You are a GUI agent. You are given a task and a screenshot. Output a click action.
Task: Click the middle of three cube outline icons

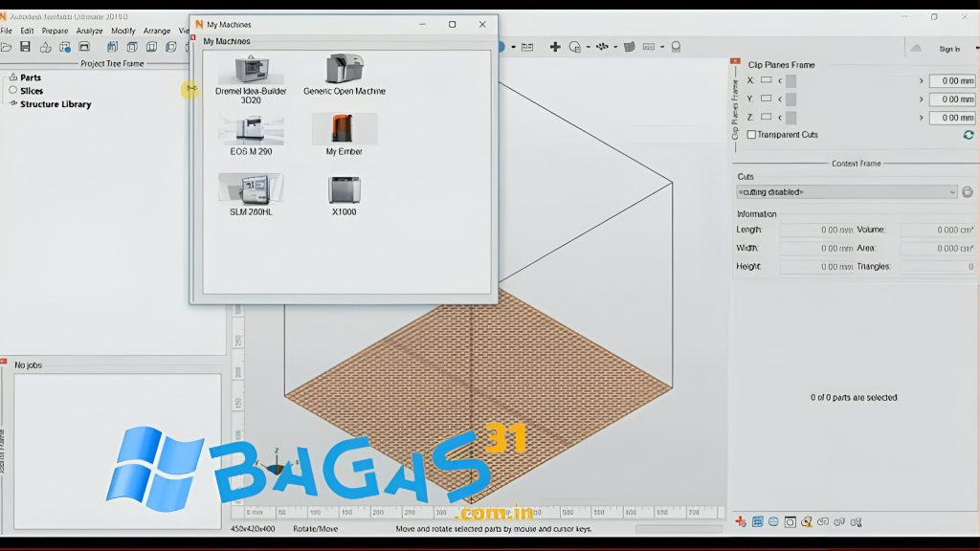[151, 47]
